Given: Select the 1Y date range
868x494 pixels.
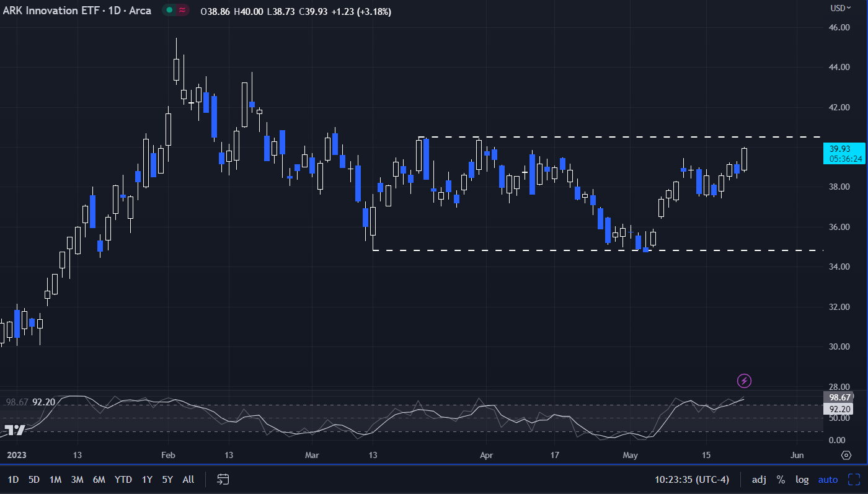Looking at the screenshot, I should [147, 479].
